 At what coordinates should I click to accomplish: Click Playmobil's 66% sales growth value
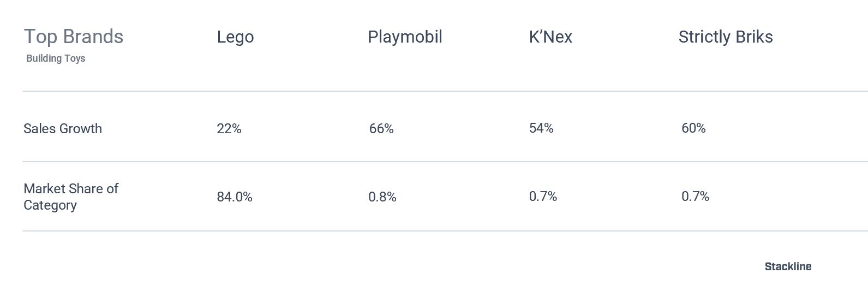coord(381,128)
